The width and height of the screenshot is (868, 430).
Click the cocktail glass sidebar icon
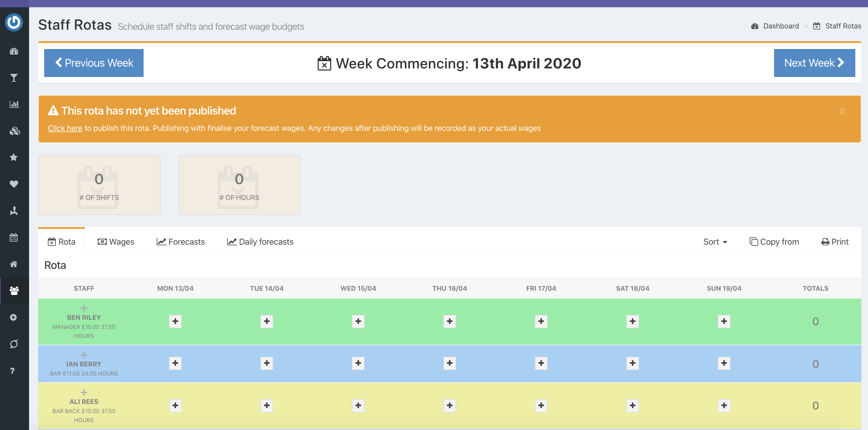point(14,78)
